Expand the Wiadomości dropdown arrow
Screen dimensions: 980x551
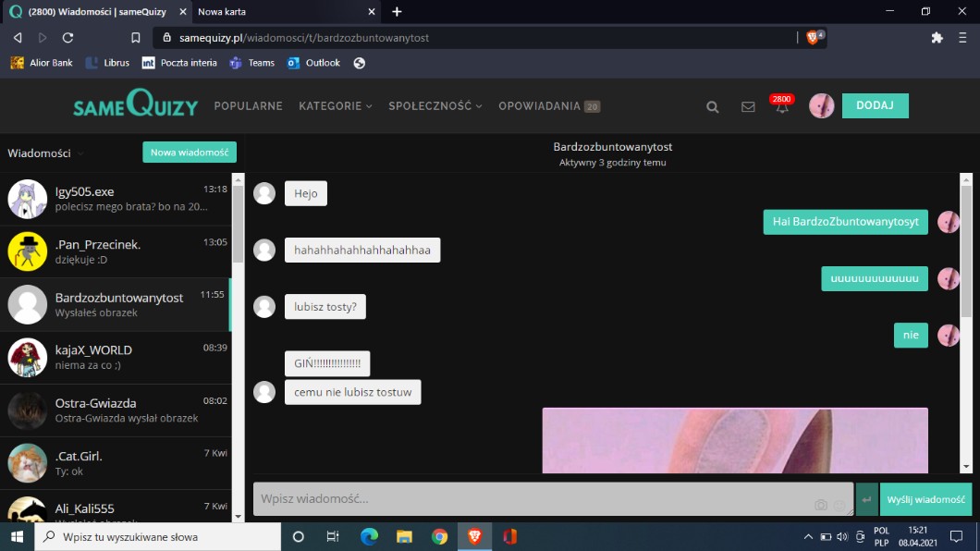pyautogui.click(x=80, y=153)
